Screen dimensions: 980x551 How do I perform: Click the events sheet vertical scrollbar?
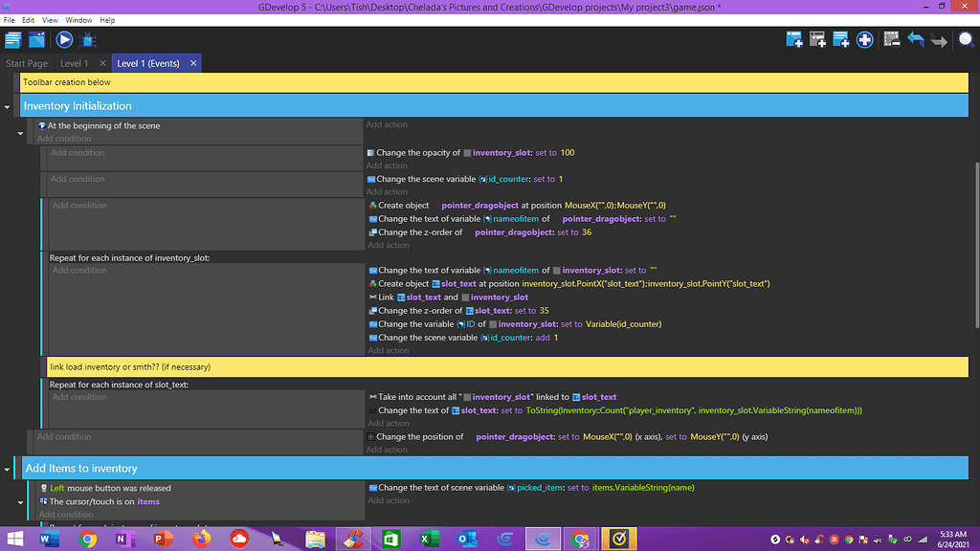[975, 287]
